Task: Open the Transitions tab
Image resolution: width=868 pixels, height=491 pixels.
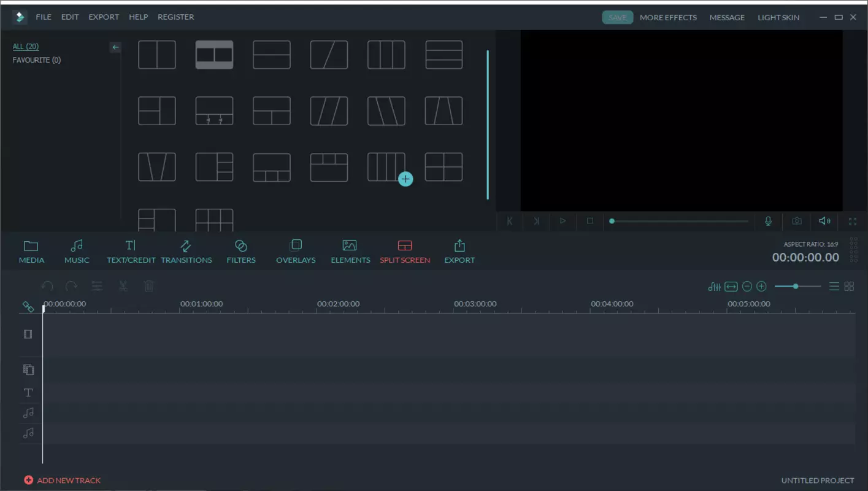Action: point(186,252)
